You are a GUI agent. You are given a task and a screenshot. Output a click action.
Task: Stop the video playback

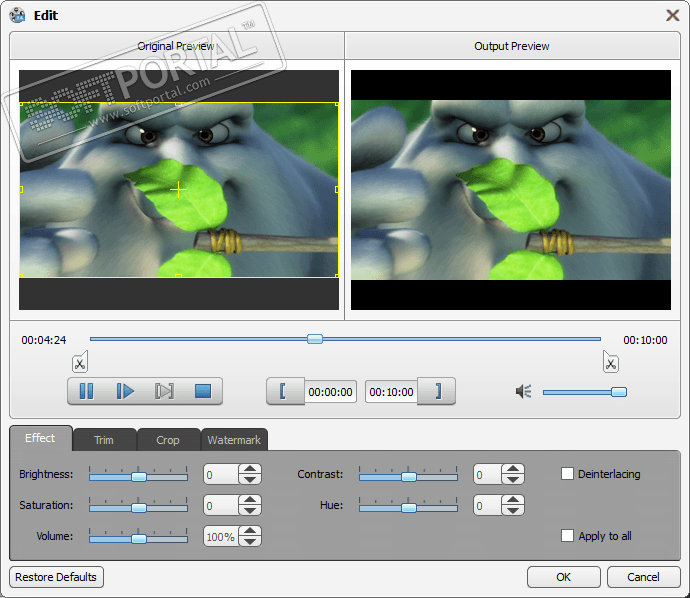[x=203, y=391]
